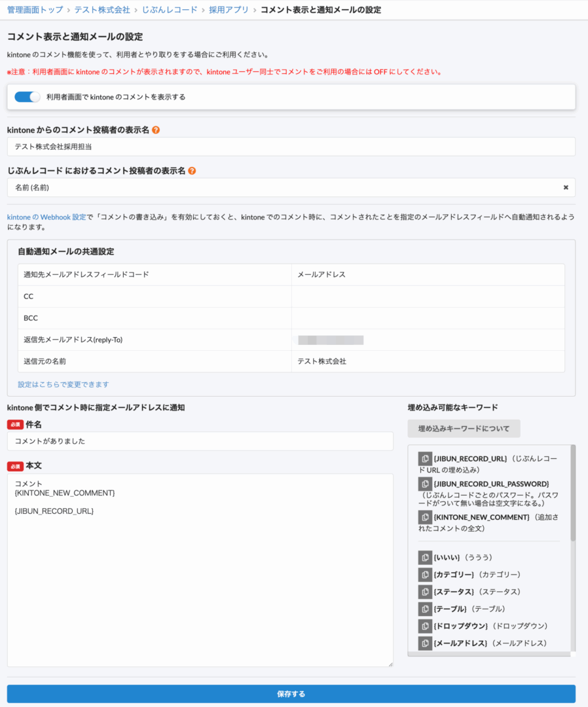Click help icon beside kintone commenter display name
Image resolution: width=588 pixels, height=707 pixels.
[156, 130]
